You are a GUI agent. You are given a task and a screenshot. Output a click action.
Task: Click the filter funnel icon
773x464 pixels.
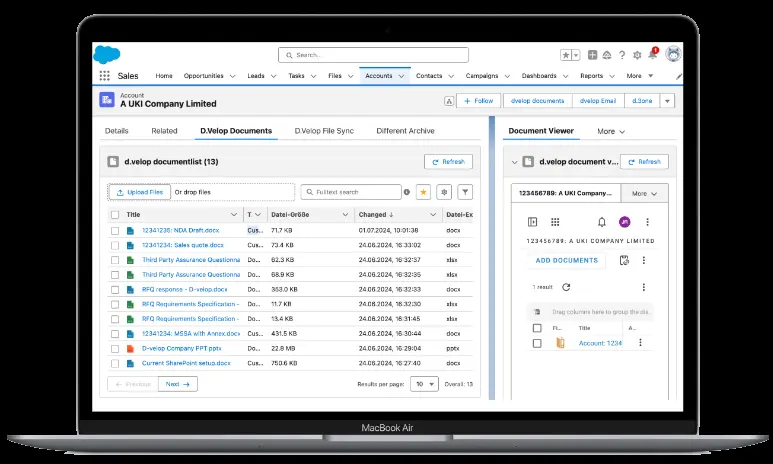pyautogui.click(x=465, y=192)
